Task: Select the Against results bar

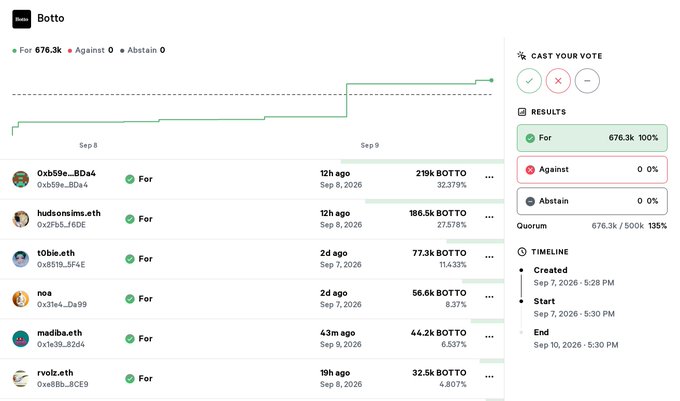Action: pyautogui.click(x=592, y=170)
